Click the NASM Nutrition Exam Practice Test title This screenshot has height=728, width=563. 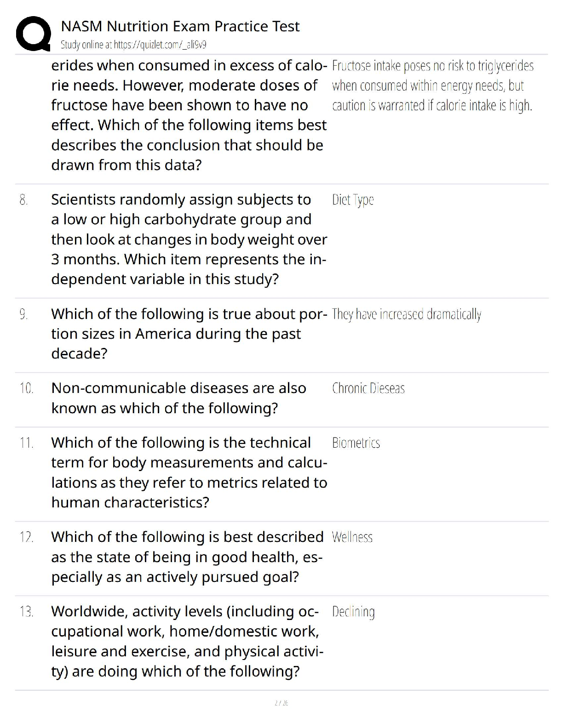180,26
